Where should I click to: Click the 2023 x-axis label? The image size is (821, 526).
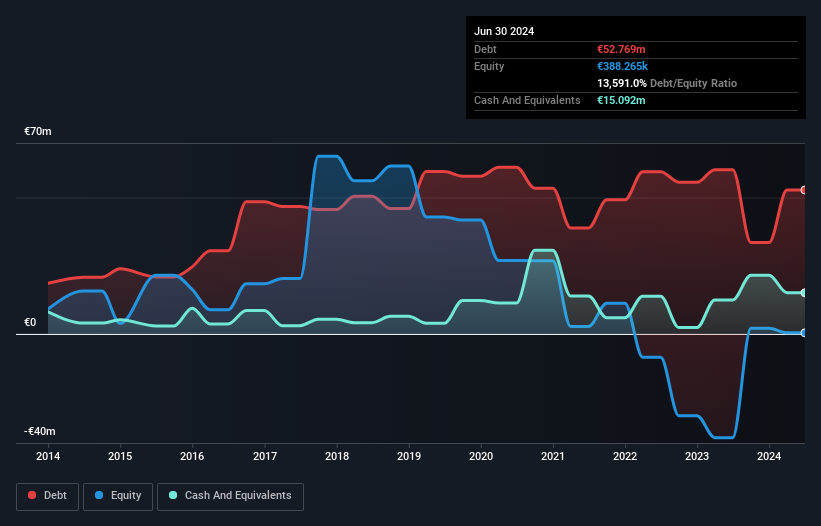coord(697,456)
